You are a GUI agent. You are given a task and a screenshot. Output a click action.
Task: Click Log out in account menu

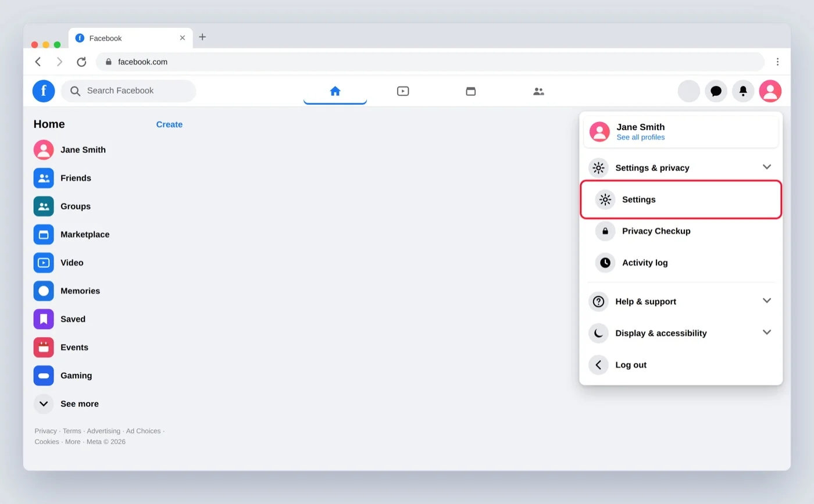pos(681,365)
